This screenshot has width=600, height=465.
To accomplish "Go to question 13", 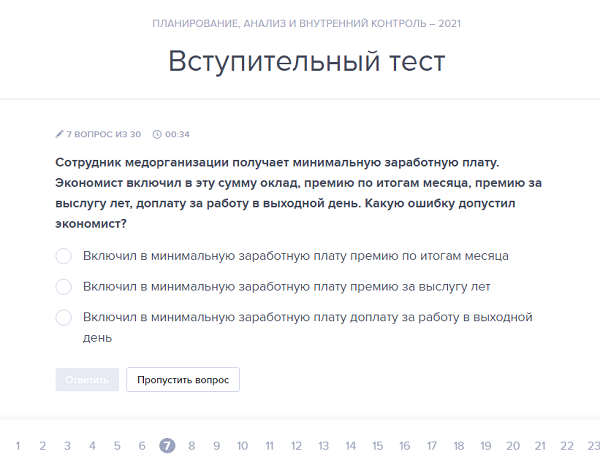I will [323, 446].
